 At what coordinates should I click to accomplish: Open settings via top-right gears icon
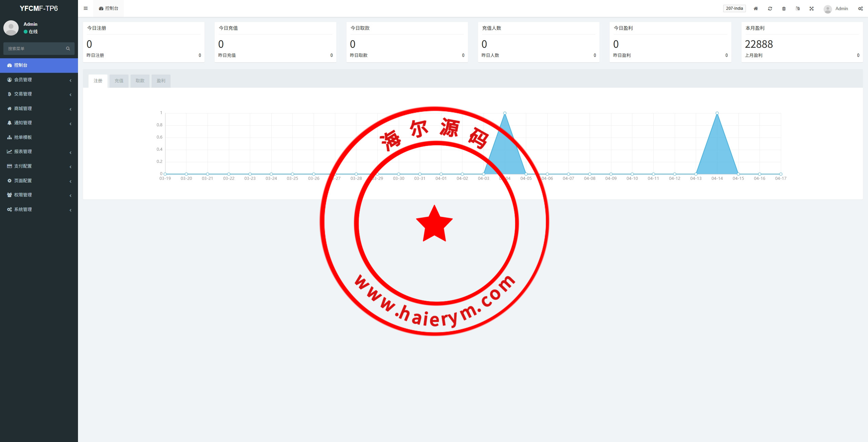(861, 9)
